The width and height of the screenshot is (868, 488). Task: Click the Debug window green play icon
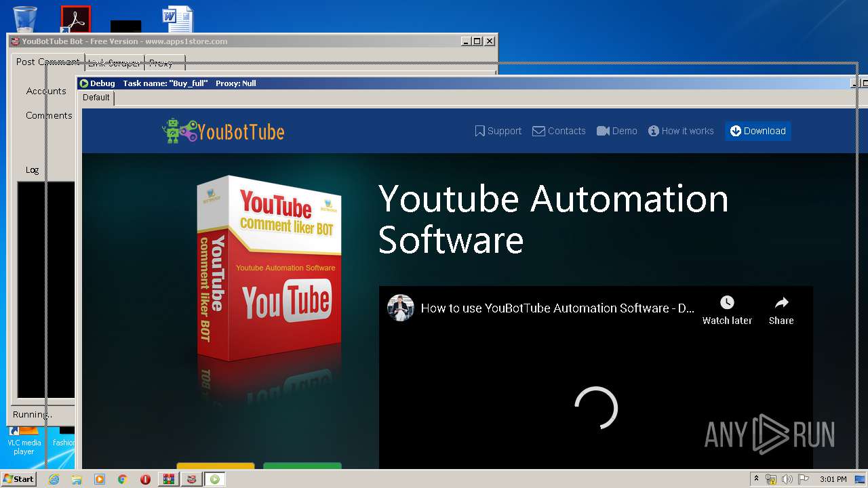pos(84,83)
